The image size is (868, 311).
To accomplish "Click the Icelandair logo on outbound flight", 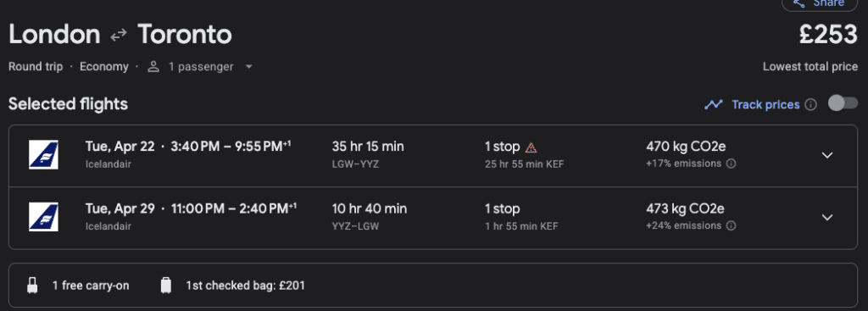I will click(44, 154).
